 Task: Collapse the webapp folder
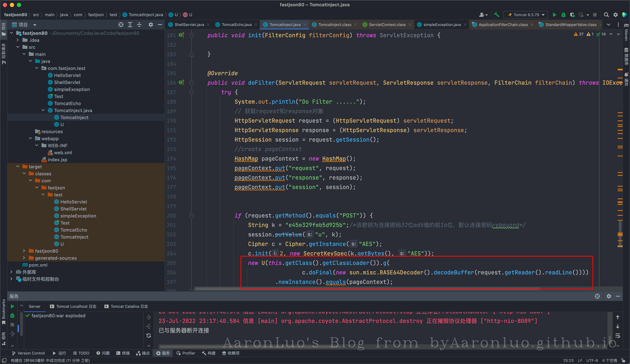pos(31,138)
